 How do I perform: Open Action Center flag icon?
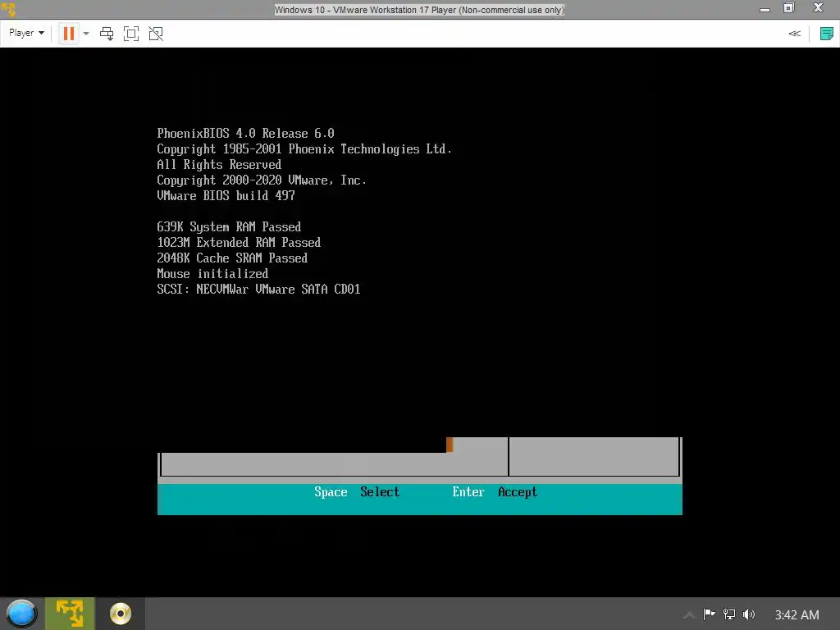coord(709,614)
